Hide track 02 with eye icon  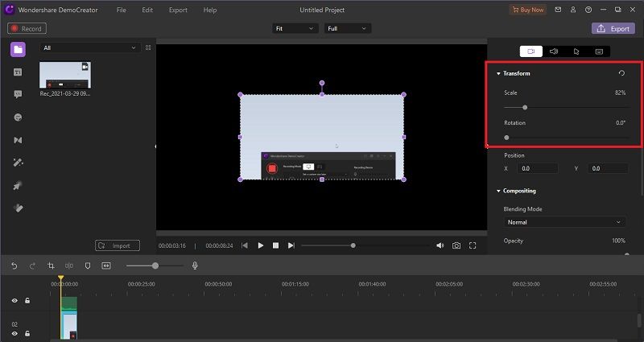pos(14,333)
